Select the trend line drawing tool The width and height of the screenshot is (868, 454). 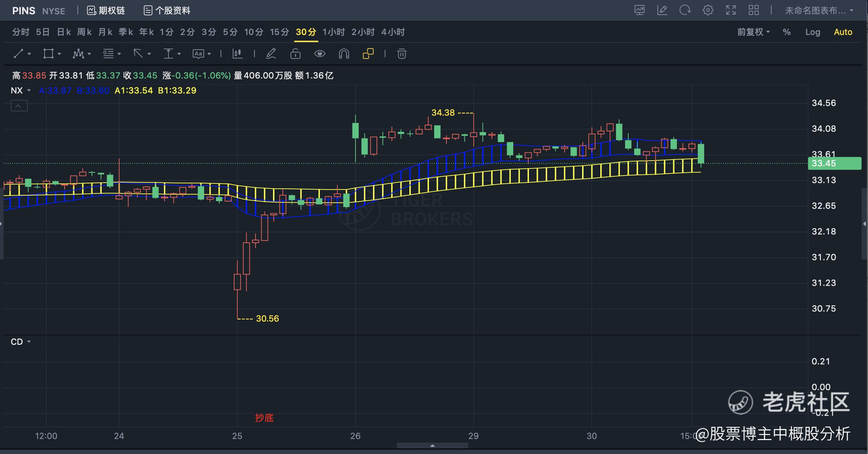click(x=19, y=54)
